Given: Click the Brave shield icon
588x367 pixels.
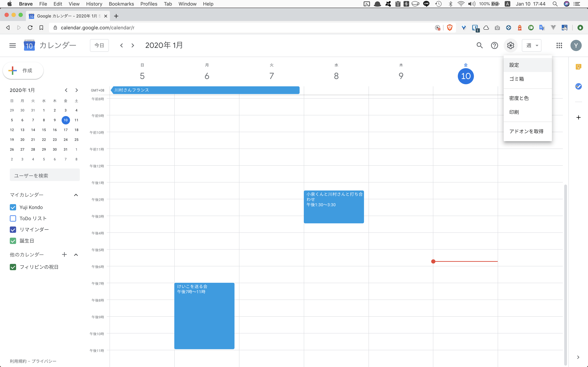Looking at the screenshot, I should point(449,27).
